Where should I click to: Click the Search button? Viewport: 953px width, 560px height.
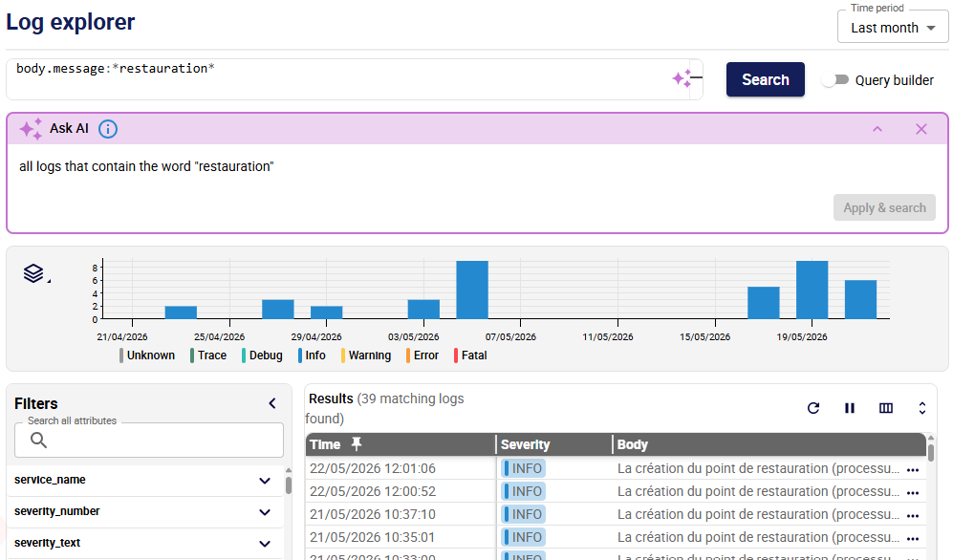pos(766,79)
